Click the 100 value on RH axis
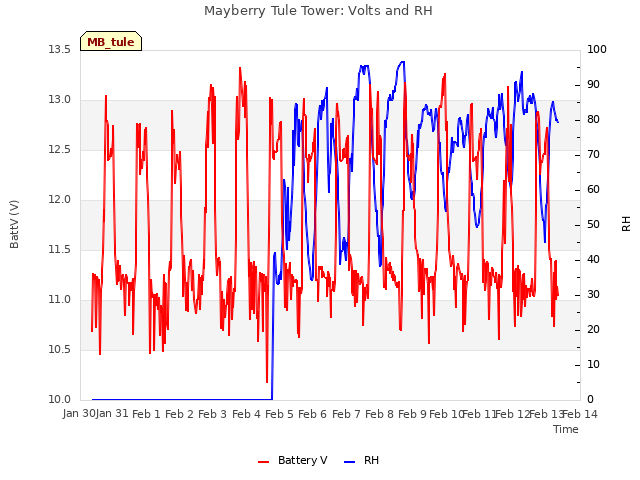The height and width of the screenshot is (480, 640). pos(597,49)
